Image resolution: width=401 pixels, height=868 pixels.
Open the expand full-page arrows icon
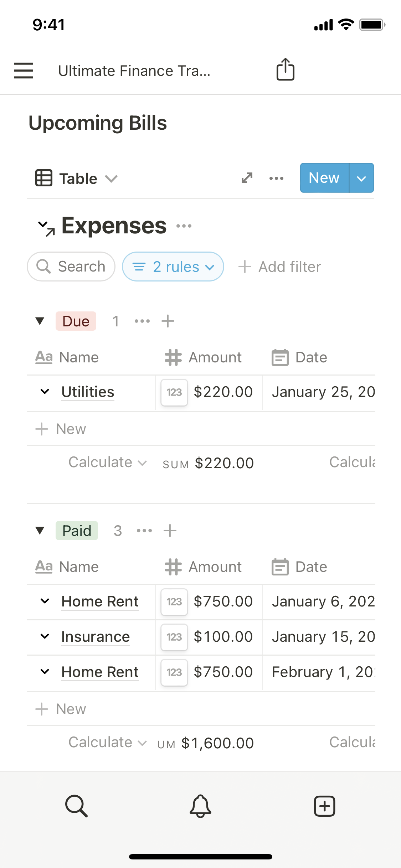247,178
